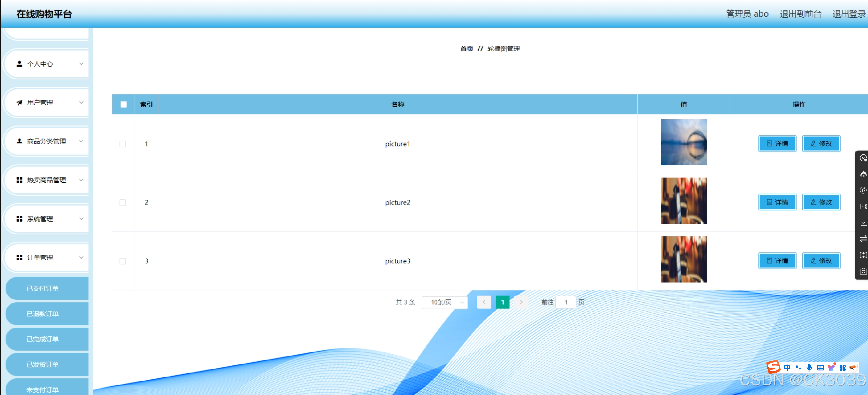Toggle the select-all checkbox in table header
868x395 pixels.
tap(124, 104)
